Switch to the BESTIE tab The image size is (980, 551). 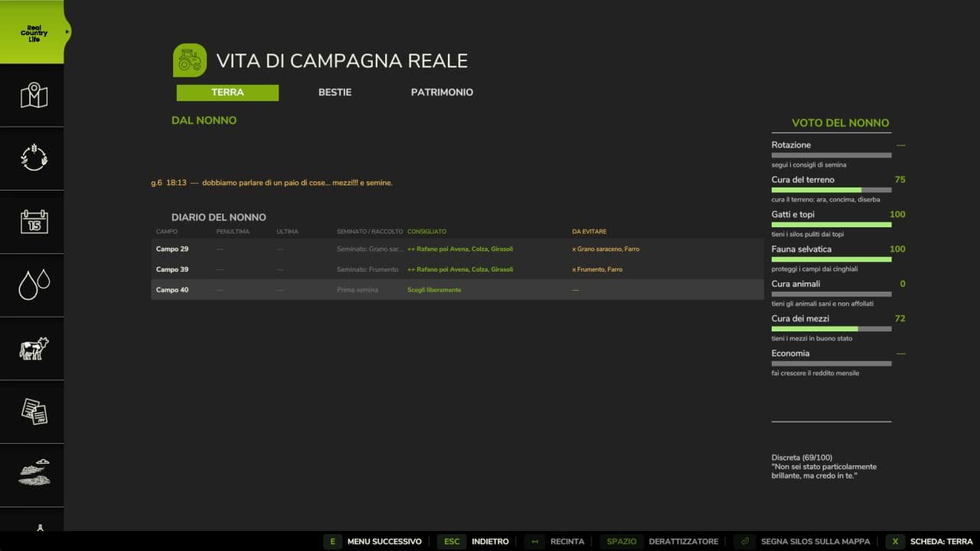click(335, 93)
